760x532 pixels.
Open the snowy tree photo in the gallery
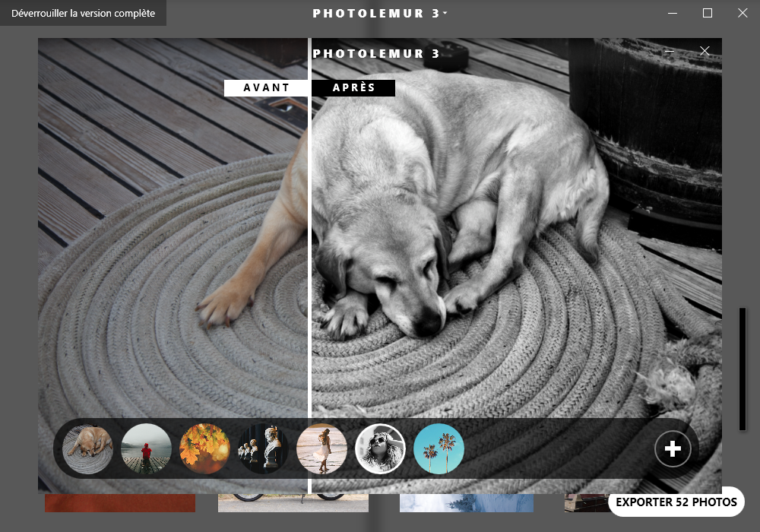tap(467, 503)
